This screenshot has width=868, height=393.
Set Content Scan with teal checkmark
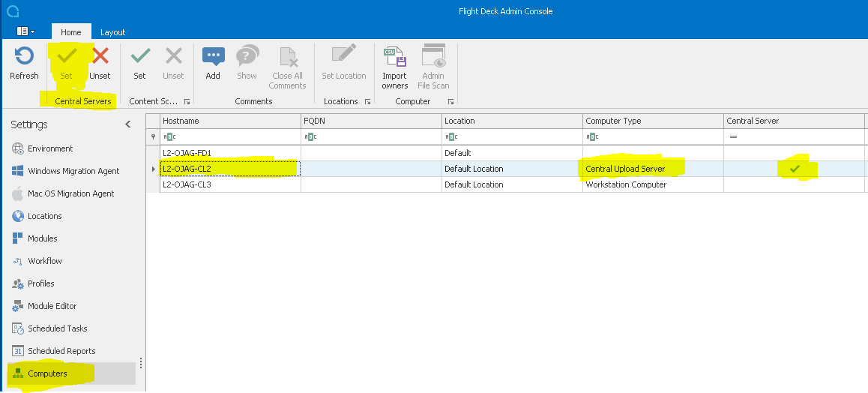click(140, 56)
